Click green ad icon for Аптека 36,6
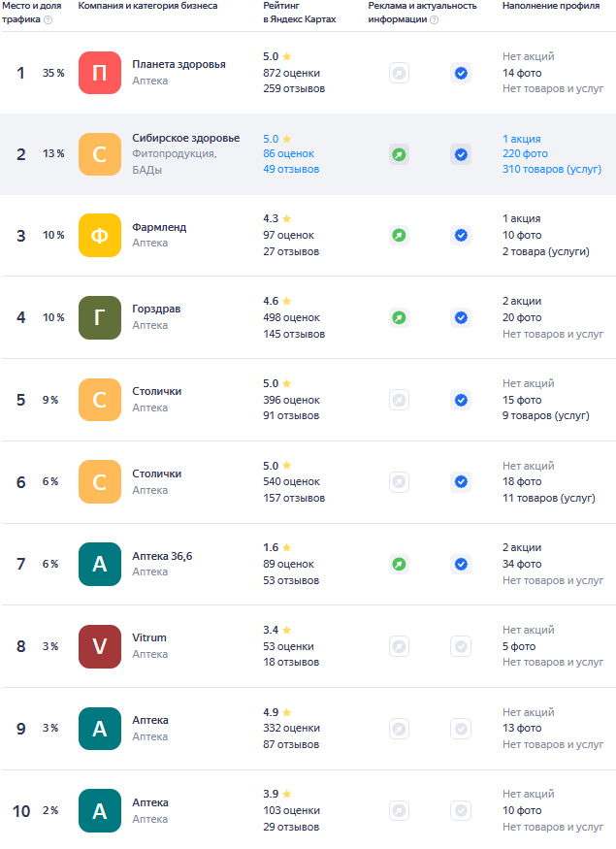 [x=399, y=564]
